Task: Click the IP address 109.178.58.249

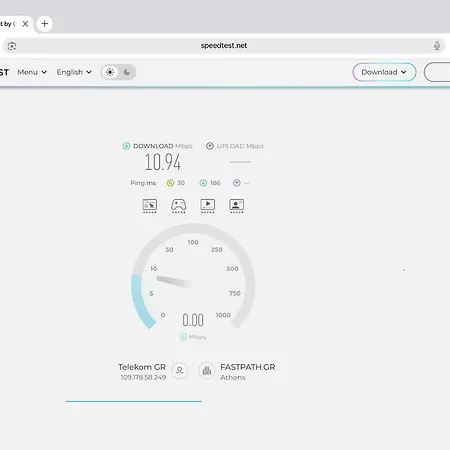Action: [143, 377]
